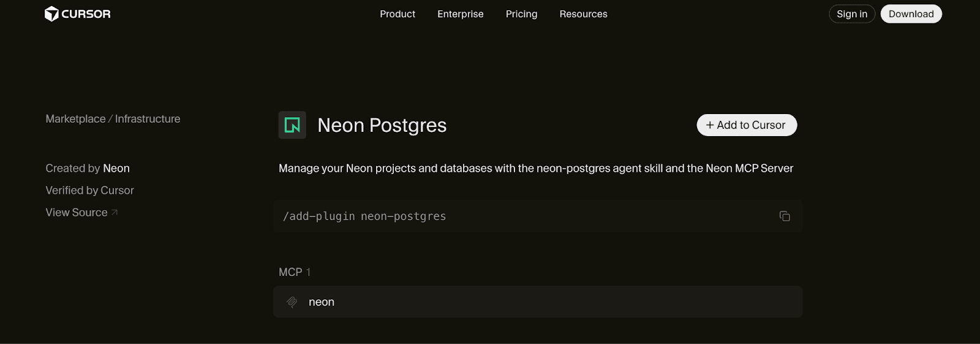The image size is (980, 344).
Task: Open the Neon creator link
Action: (x=116, y=168)
